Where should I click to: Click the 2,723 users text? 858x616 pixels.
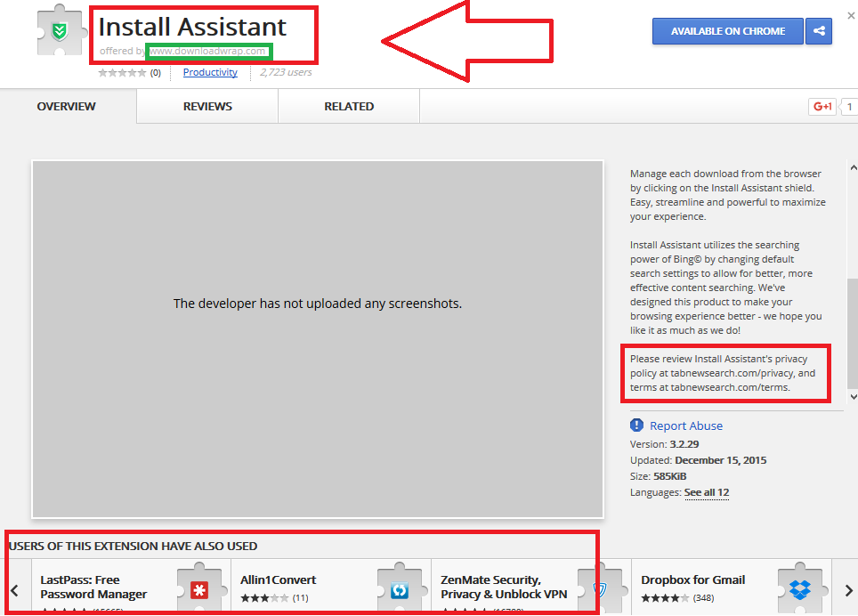(x=286, y=72)
